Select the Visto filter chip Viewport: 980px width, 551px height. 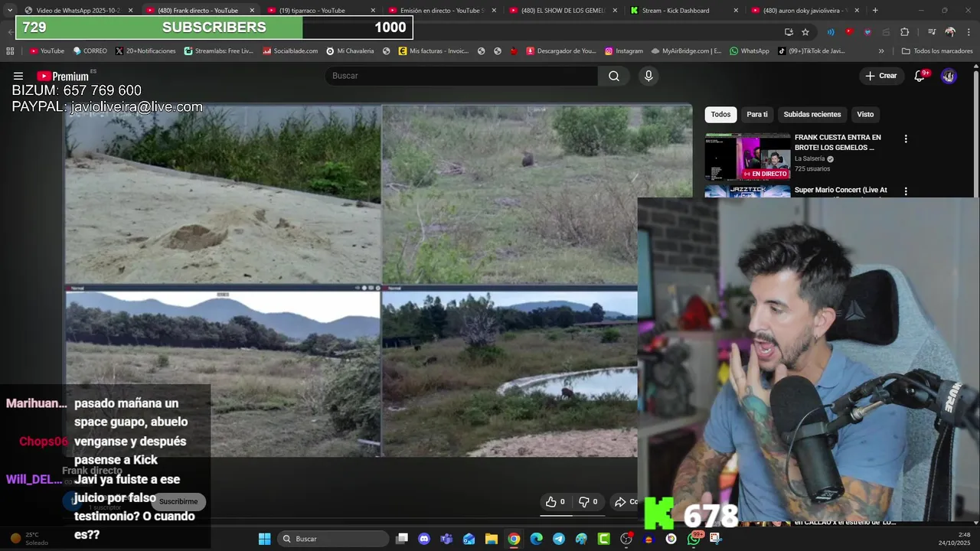pos(865,115)
